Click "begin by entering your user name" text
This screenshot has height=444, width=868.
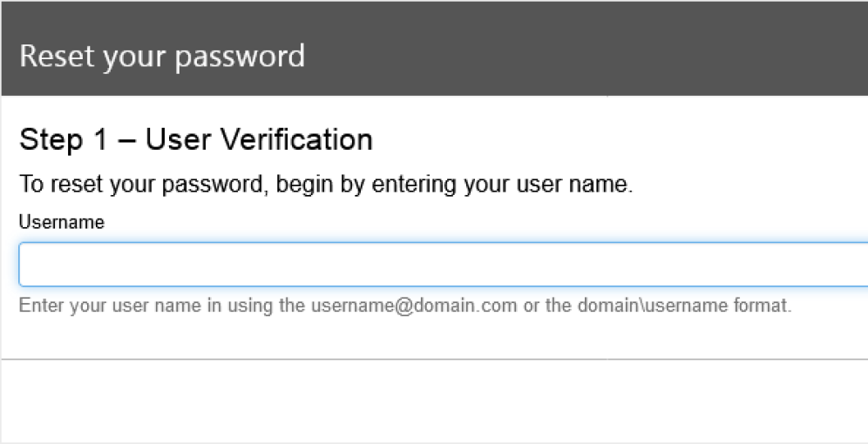point(454,184)
